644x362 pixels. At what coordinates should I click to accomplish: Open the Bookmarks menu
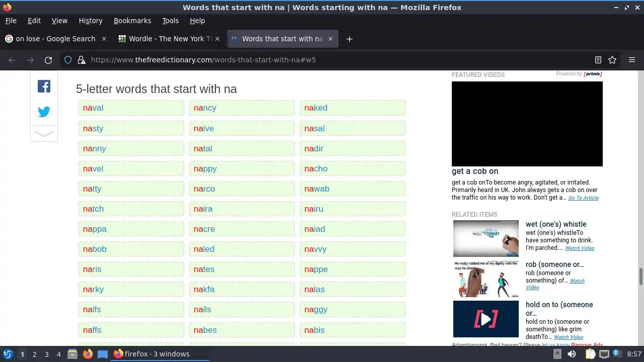[132, 21]
